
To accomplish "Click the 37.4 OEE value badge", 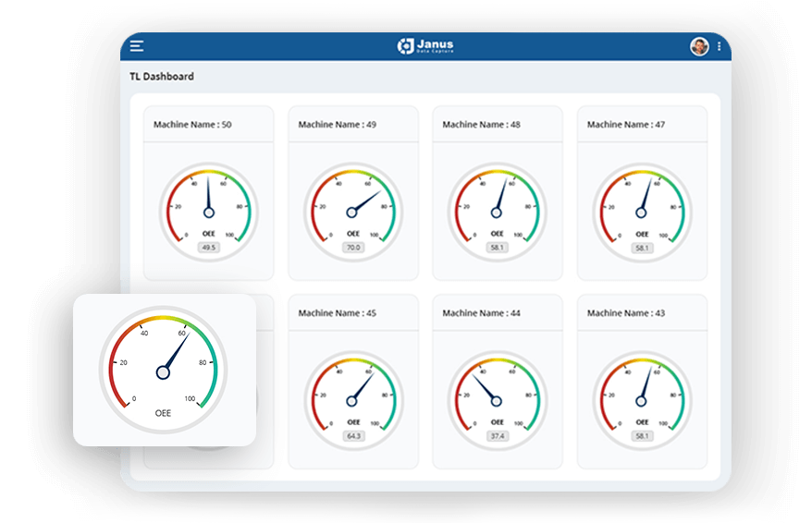I will pos(497,436).
